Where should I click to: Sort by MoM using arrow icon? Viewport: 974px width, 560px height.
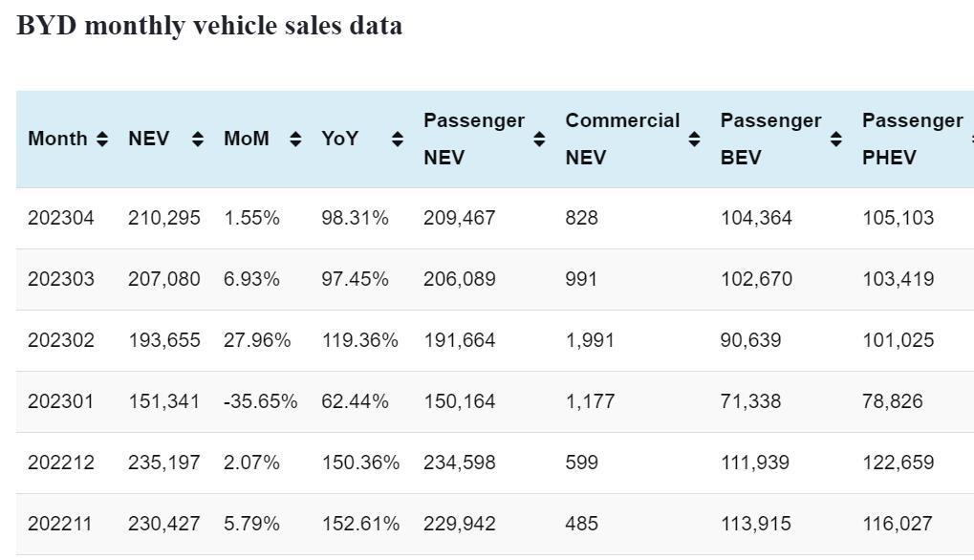point(295,140)
